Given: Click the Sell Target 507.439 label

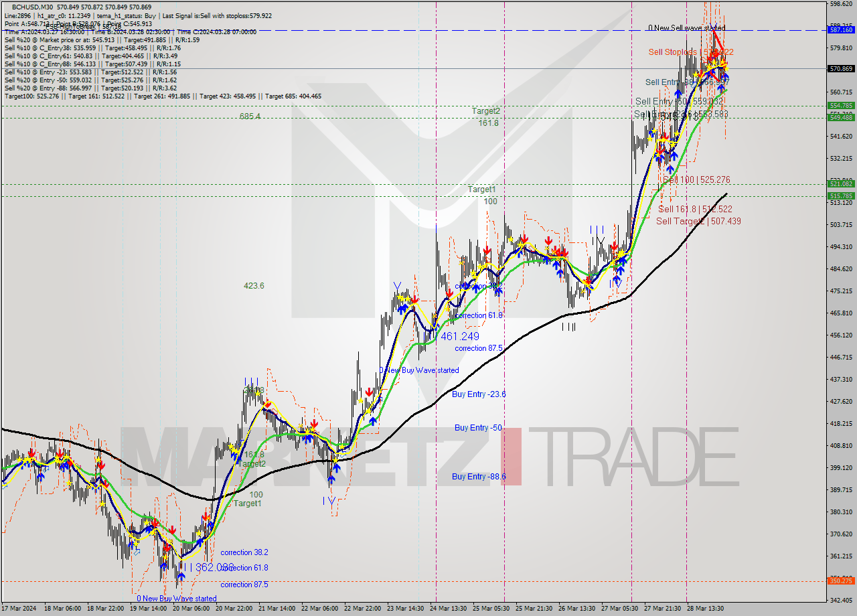Looking at the screenshot, I should click(698, 221).
